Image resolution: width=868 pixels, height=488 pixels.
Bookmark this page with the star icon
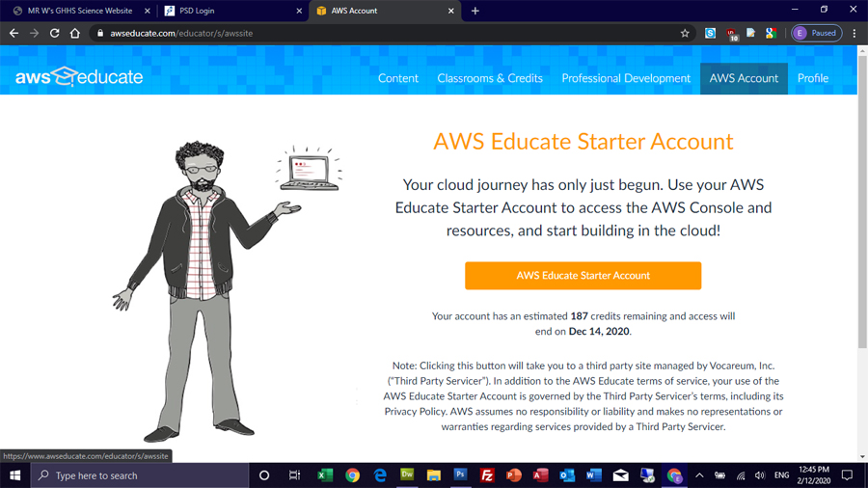pos(685,33)
